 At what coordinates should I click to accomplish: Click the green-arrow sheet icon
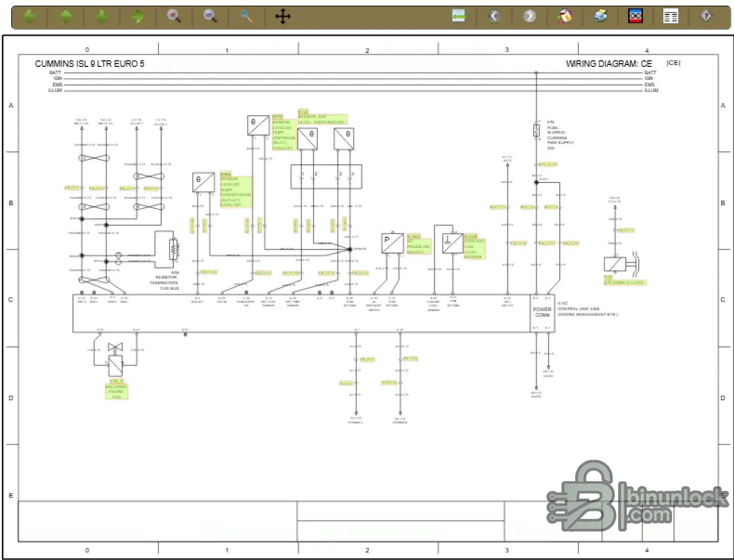click(459, 16)
